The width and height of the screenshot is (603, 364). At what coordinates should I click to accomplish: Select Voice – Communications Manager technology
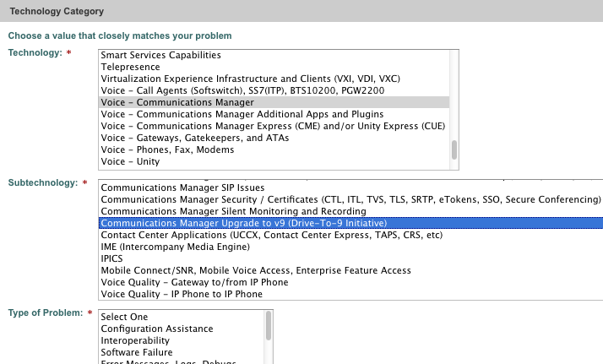274,103
